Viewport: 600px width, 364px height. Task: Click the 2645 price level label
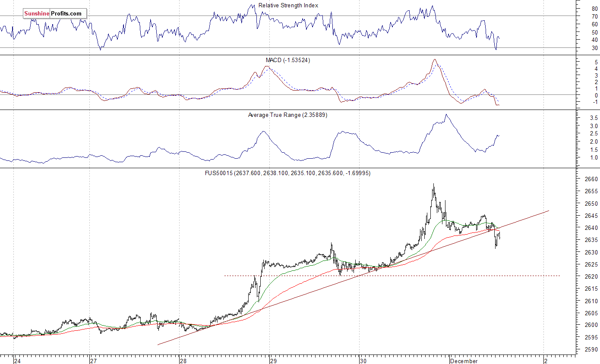[591, 216]
